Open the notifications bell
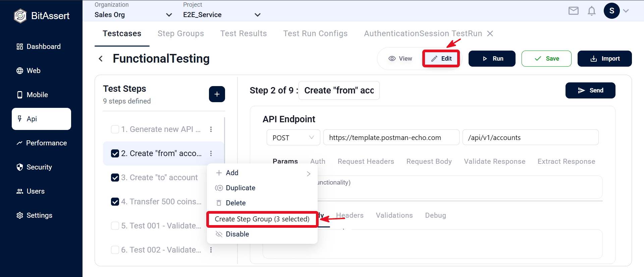This screenshot has height=277, width=644. pos(592,11)
